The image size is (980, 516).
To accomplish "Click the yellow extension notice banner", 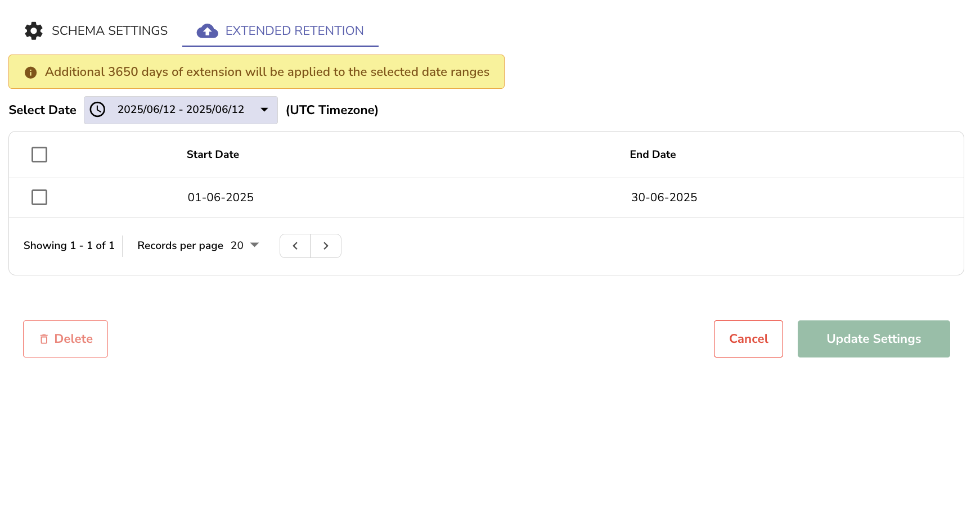I will pyautogui.click(x=256, y=72).
